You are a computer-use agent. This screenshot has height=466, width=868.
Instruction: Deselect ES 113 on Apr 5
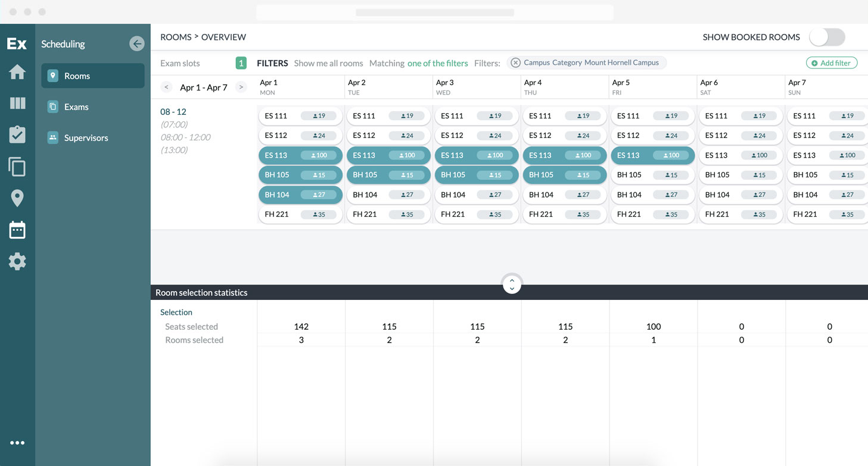pos(653,155)
